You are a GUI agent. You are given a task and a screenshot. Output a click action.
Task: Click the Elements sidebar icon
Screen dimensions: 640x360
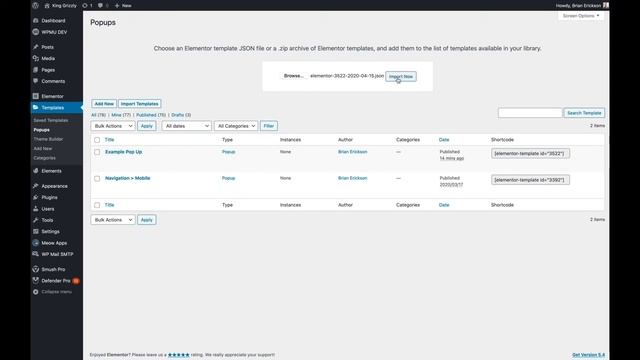(x=36, y=171)
